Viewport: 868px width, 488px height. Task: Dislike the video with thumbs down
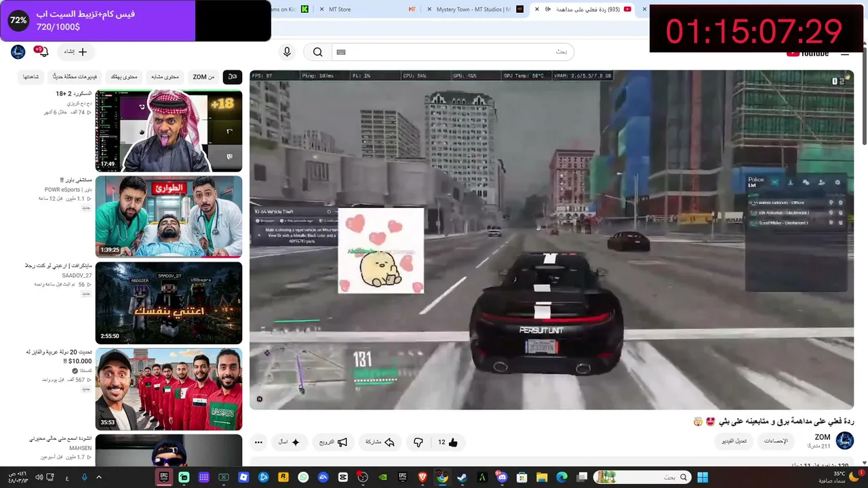[418, 443]
